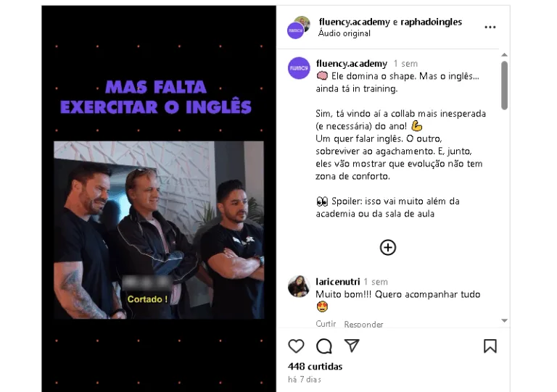Open the three-dot options menu
The image size is (557, 392).
(490, 28)
